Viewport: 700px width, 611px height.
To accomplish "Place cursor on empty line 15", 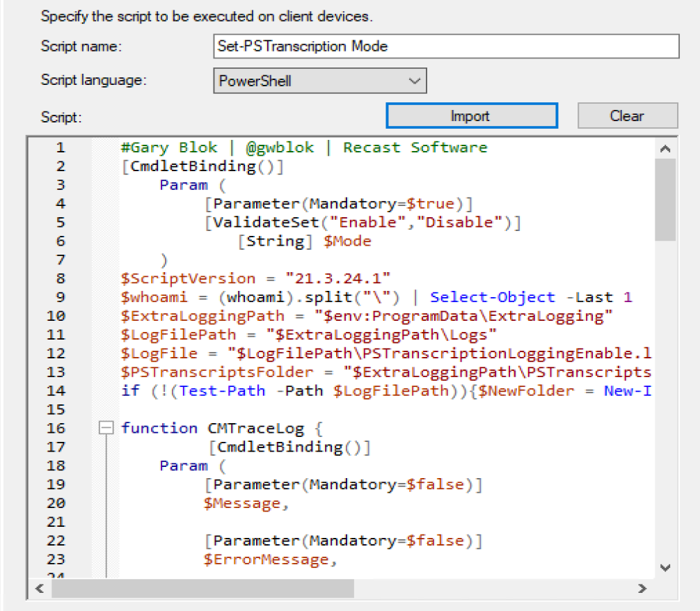I will [278, 410].
